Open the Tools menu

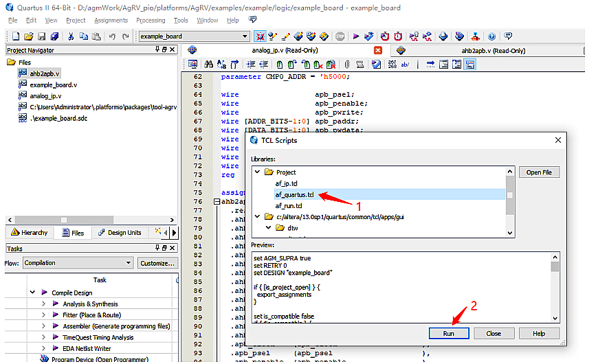(x=181, y=20)
